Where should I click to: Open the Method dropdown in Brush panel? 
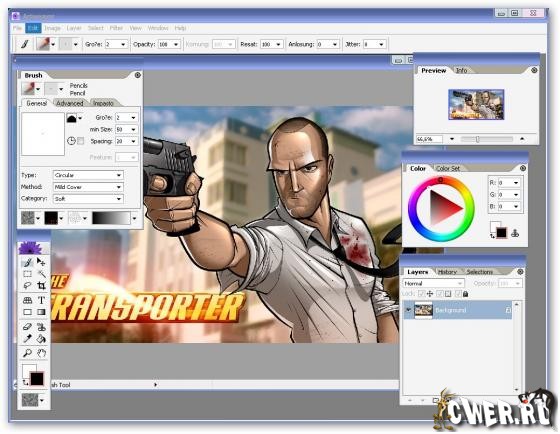88,187
